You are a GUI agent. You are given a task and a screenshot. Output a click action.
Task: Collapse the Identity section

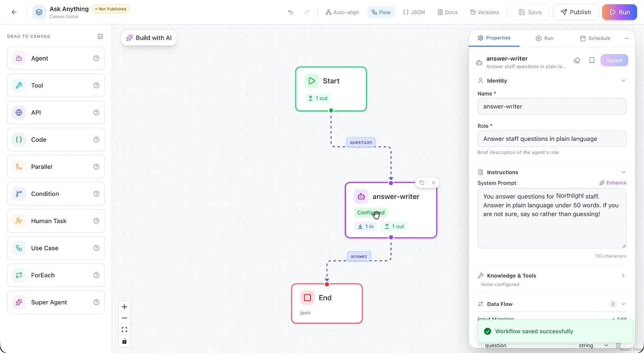point(623,80)
